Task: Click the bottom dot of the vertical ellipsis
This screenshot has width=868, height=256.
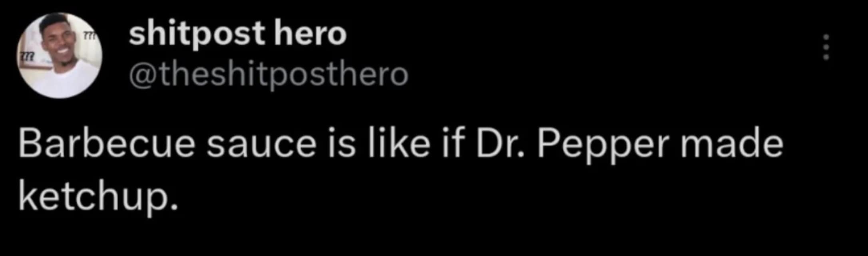Action: pos(826,57)
